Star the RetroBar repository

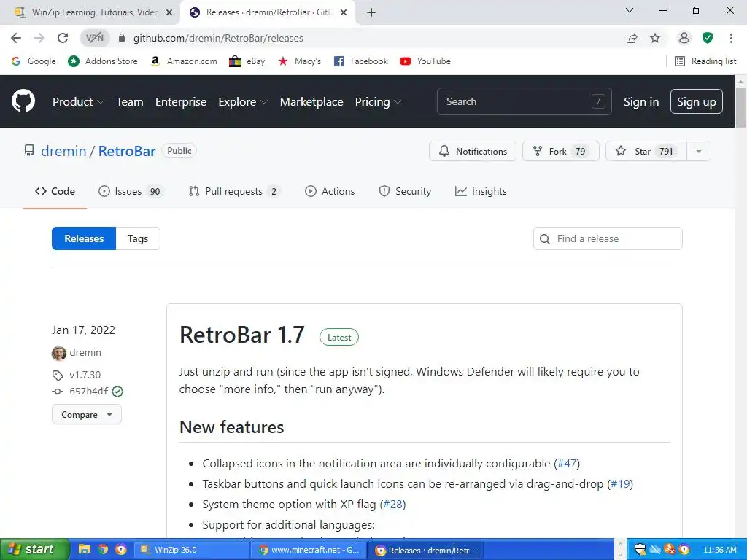[646, 151]
